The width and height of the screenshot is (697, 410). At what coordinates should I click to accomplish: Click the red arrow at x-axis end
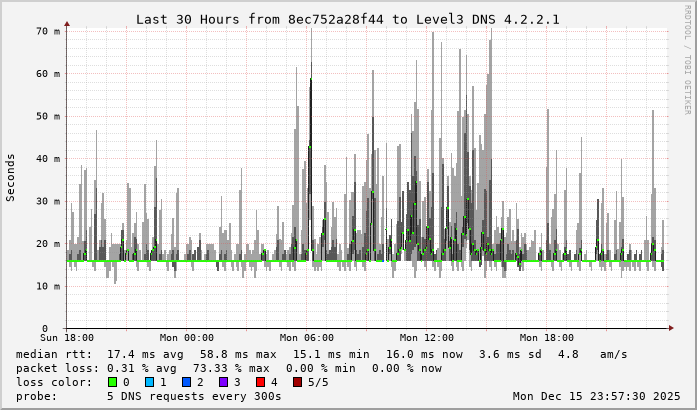(x=670, y=328)
